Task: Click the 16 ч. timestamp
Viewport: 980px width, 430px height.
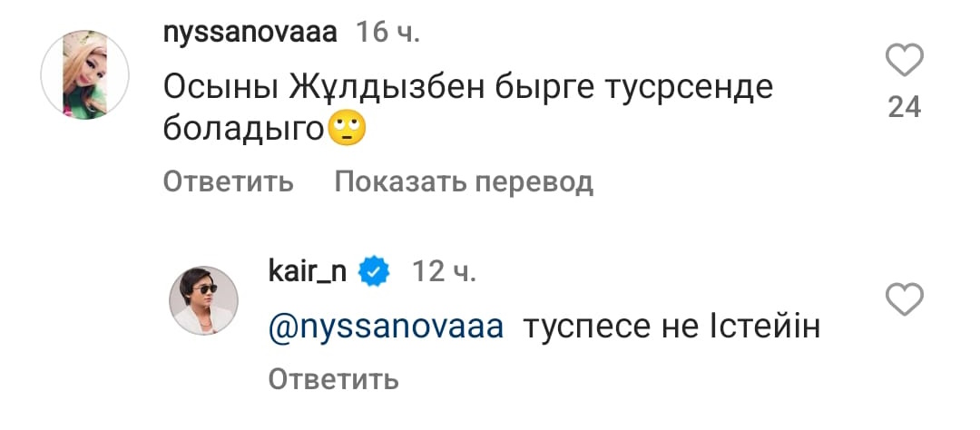Action: point(387,34)
